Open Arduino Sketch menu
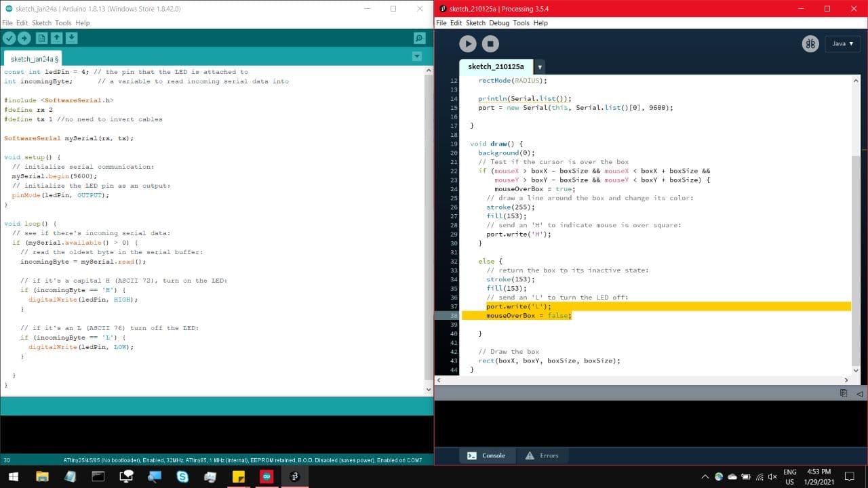868x488 pixels. click(42, 23)
